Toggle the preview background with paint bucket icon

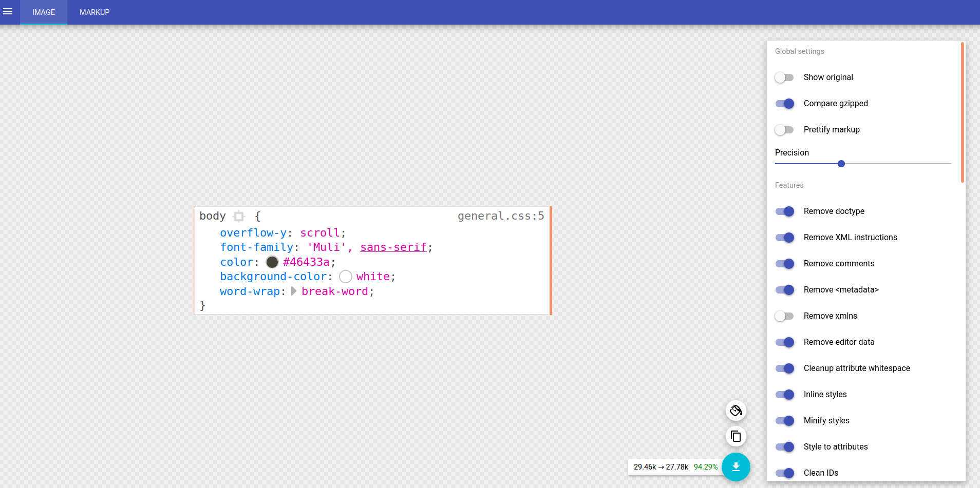tap(736, 411)
